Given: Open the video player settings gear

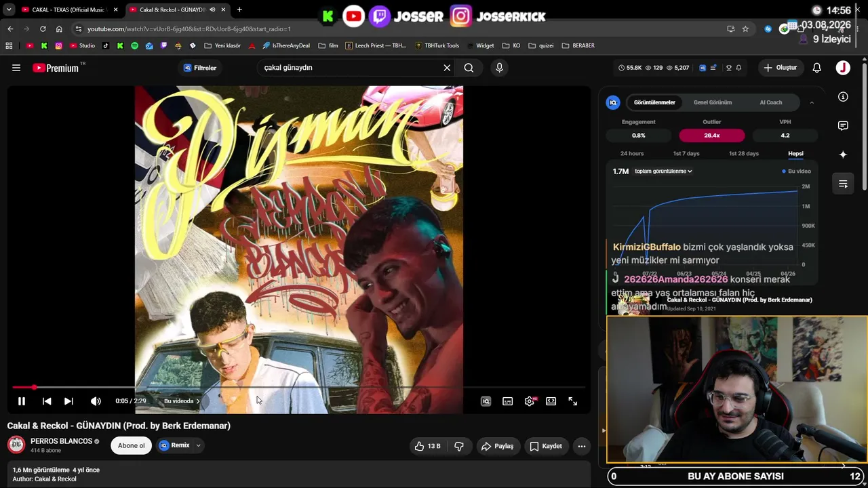Looking at the screenshot, I should pos(530,401).
